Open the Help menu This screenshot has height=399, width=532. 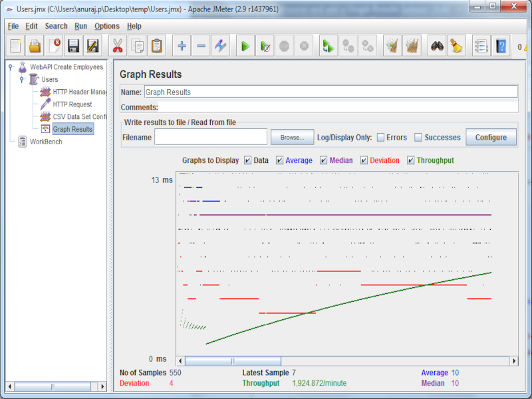134,26
